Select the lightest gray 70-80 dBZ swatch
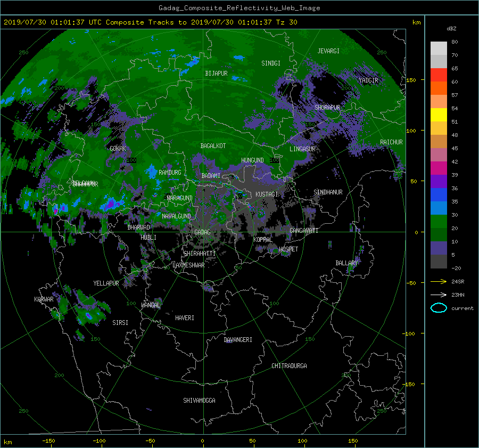The height and width of the screenshot is (448, 479). [x=439, y=48]
